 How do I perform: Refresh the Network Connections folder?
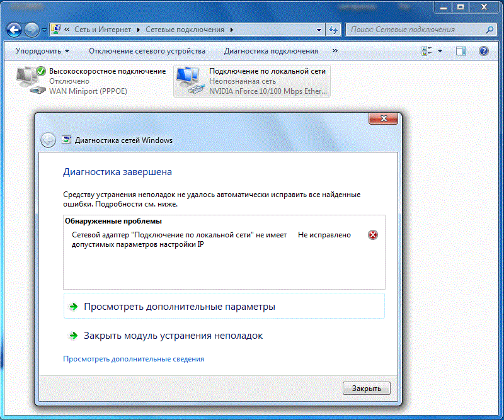click(333, 30)
